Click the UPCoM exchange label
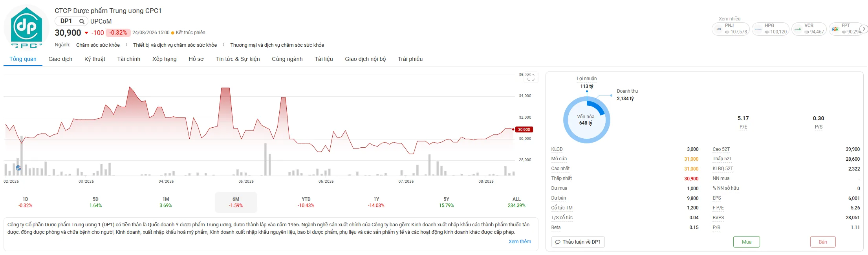 pos(101,21)
